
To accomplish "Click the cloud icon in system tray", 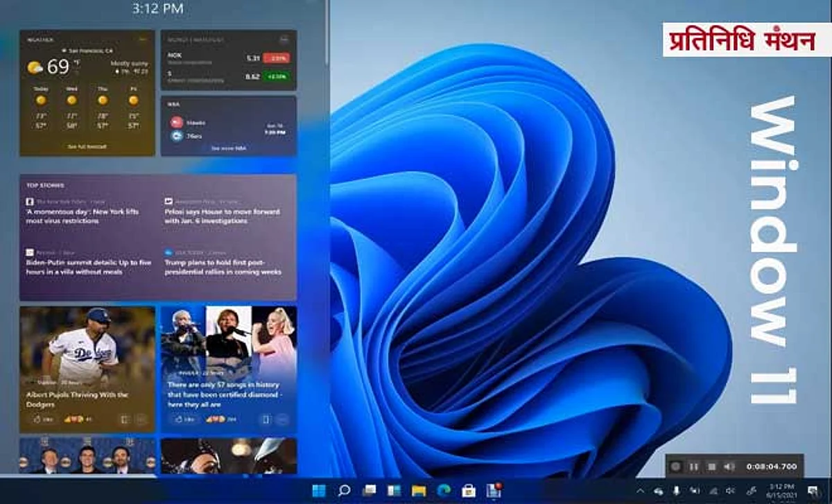I will coord(658,491).
